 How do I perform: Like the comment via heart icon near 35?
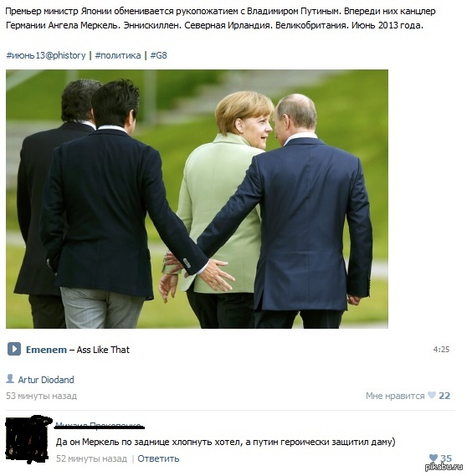434,458
